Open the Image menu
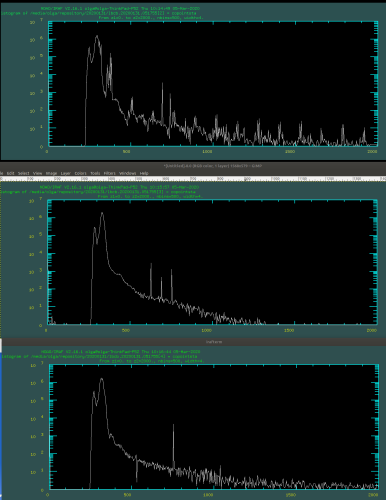The width and height of the screenshot is (386, 500). pos(51,173)
